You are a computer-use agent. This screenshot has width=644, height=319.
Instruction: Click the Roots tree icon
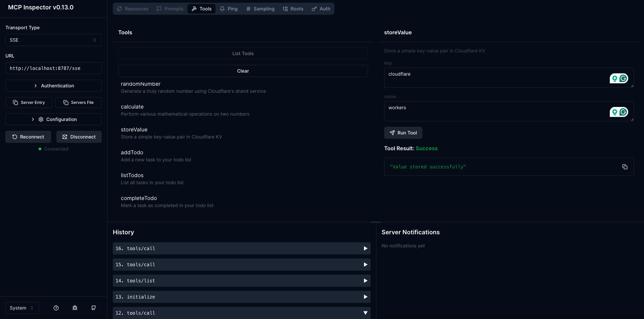[285, 9]
